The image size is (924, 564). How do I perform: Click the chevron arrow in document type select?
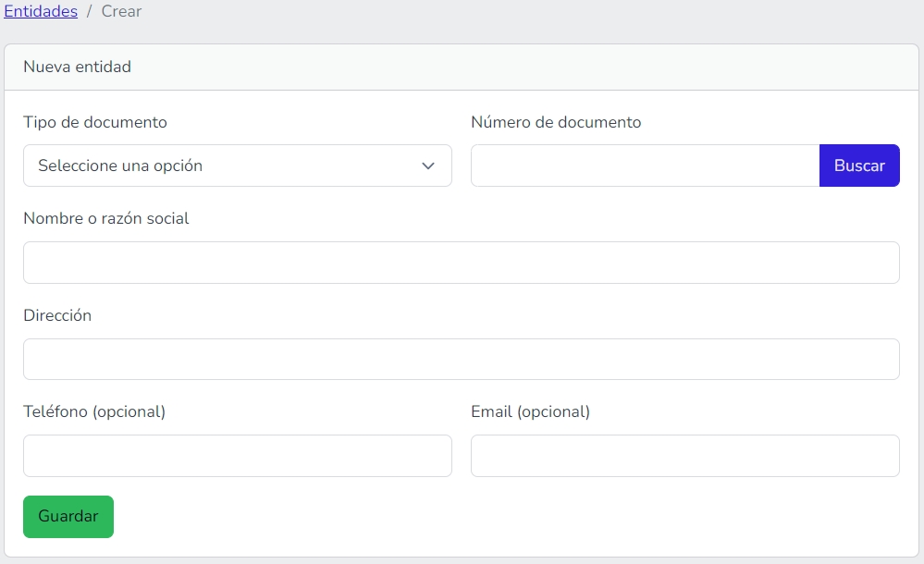tap(428, 166)
